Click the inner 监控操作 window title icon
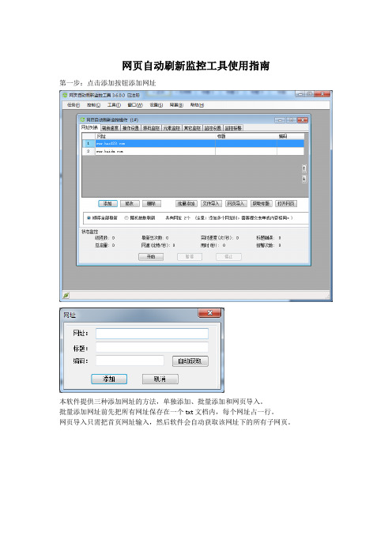 pyautogui.click(x=83, y=120)
